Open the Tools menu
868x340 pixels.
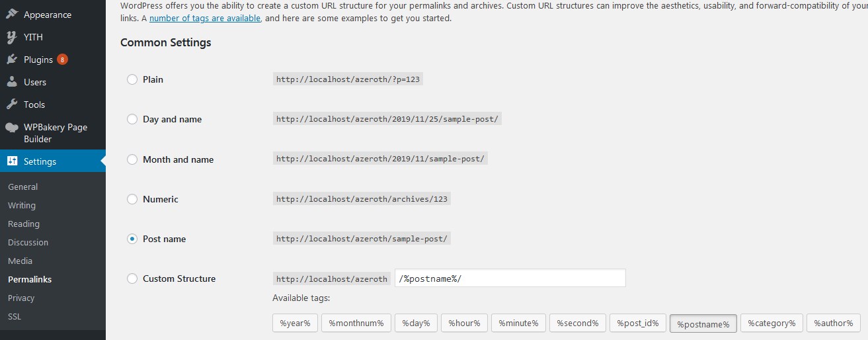click(x=53, y=105)
